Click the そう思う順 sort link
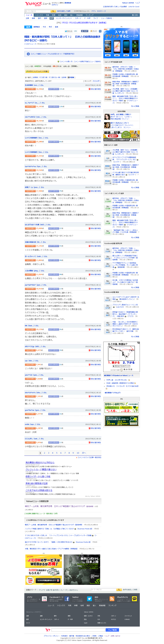 pos(43,77)
